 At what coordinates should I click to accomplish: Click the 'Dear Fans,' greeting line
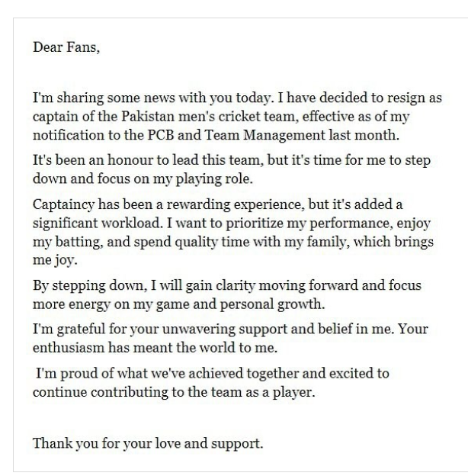coord(66,47)
